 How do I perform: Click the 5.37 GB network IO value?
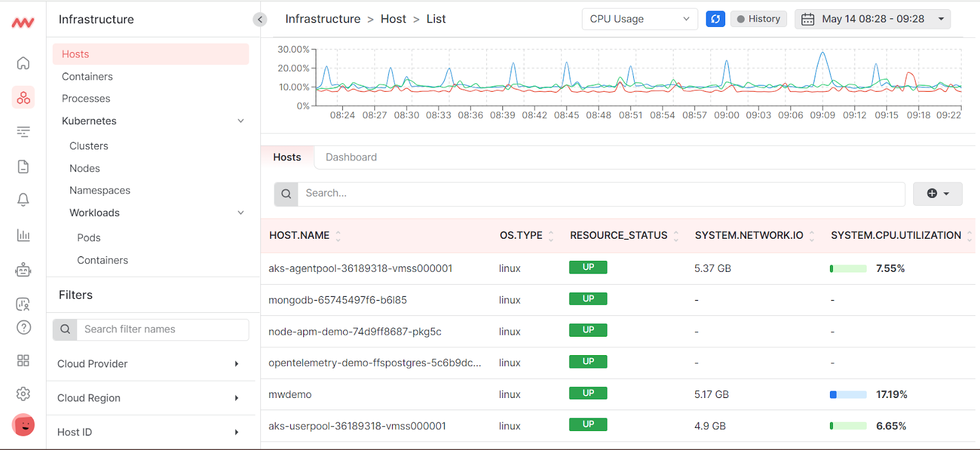[x=712, y=268]
